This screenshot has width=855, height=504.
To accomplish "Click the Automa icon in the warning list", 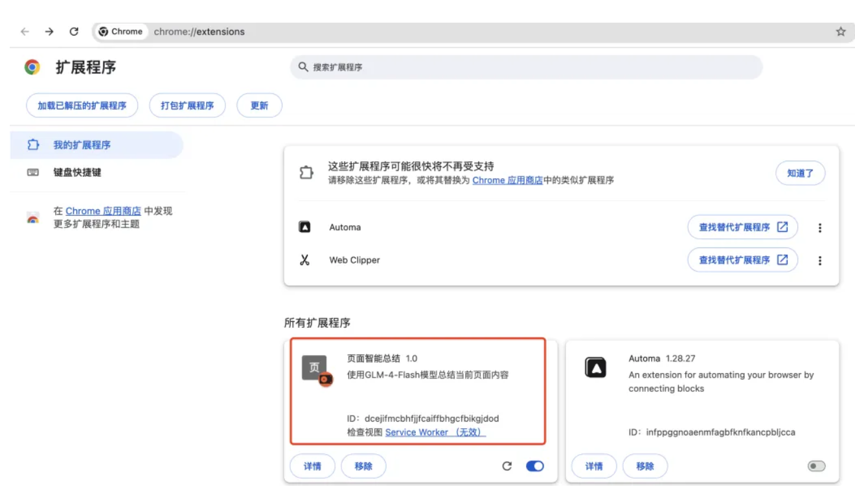I will (x=304, y=227).
